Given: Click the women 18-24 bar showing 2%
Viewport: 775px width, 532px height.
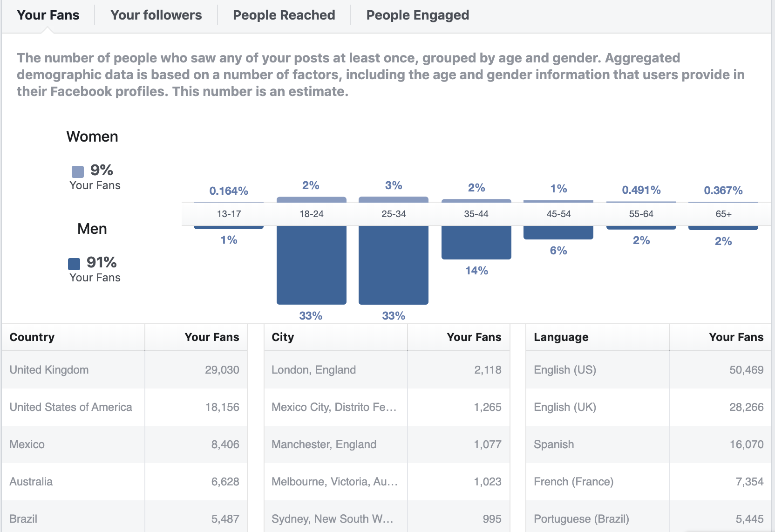Looking at the screenshot, I should click(312, 199).
